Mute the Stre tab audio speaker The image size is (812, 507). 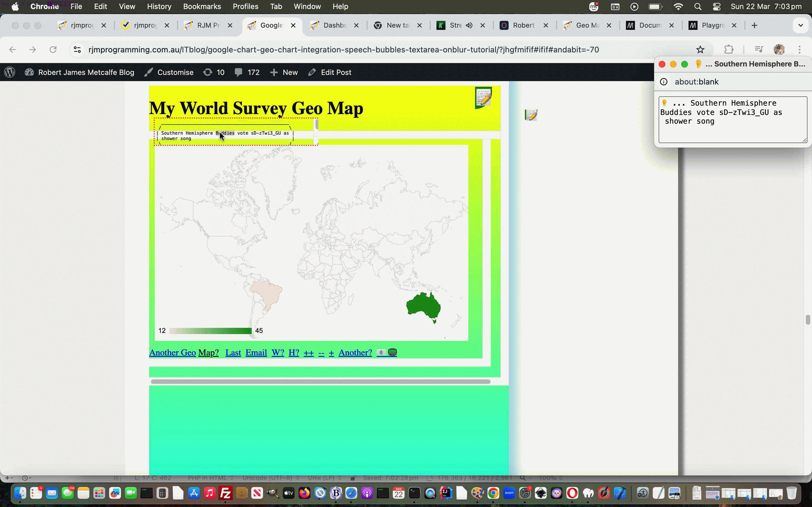coord(469,25)
